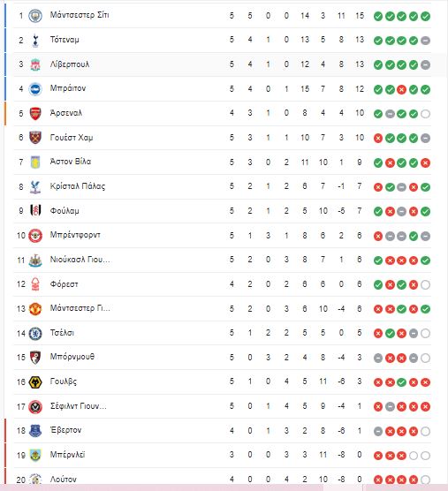
Task: Click Arsenal's empty upcoming match circle
Action: (x=425, y=114)
